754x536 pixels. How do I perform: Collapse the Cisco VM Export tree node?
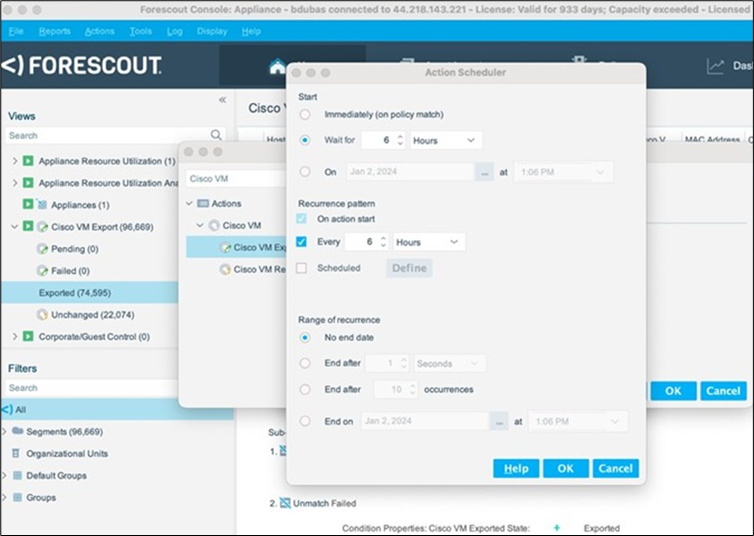[x=15, y=226]
